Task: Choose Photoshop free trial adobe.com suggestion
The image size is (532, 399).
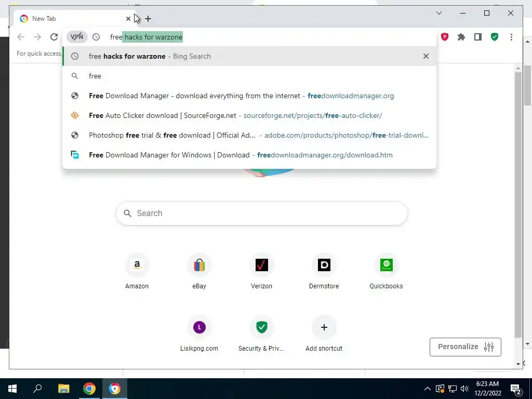Action: tap(249, 135)
